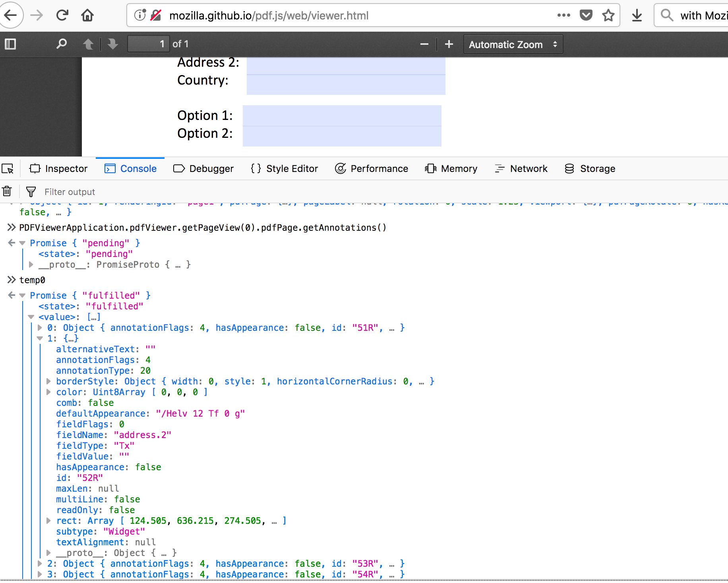This screenshot has width=728, height=583.
Task: Collapse the fulfilled Promise entry
Action: point(22,295)
